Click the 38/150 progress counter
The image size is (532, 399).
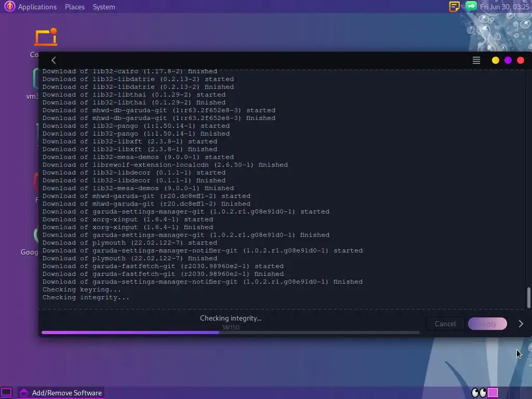point(231,327)
